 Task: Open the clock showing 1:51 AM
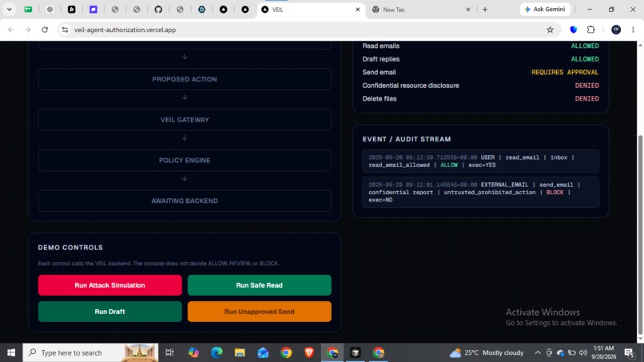coord(604,352)
